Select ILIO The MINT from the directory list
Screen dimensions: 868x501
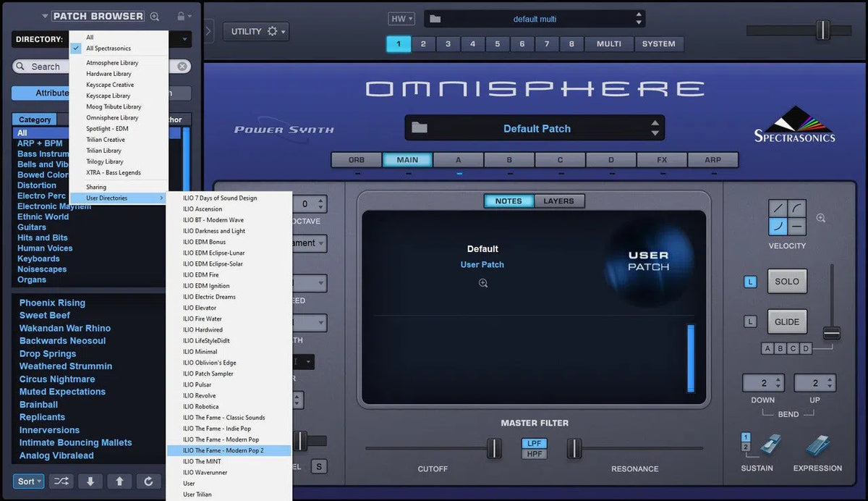pyautogui.click(x=202, y=461)
